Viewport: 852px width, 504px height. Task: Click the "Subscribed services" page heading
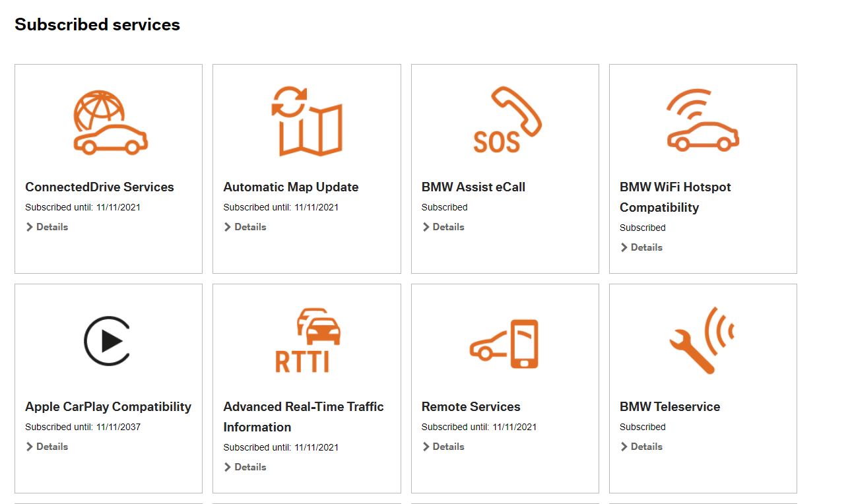(x=97, y=24)
